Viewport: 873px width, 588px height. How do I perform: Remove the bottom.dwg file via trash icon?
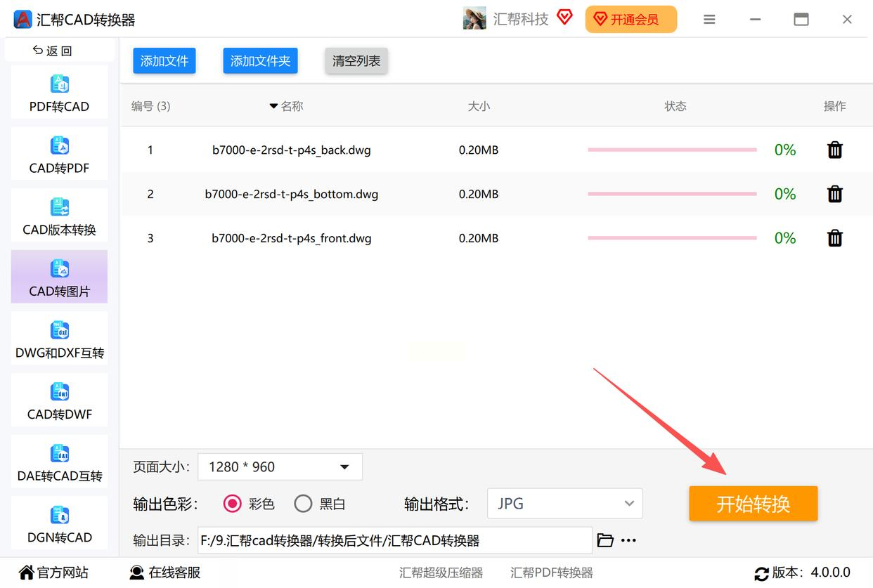pyautogui.click(x=834, y=194)
